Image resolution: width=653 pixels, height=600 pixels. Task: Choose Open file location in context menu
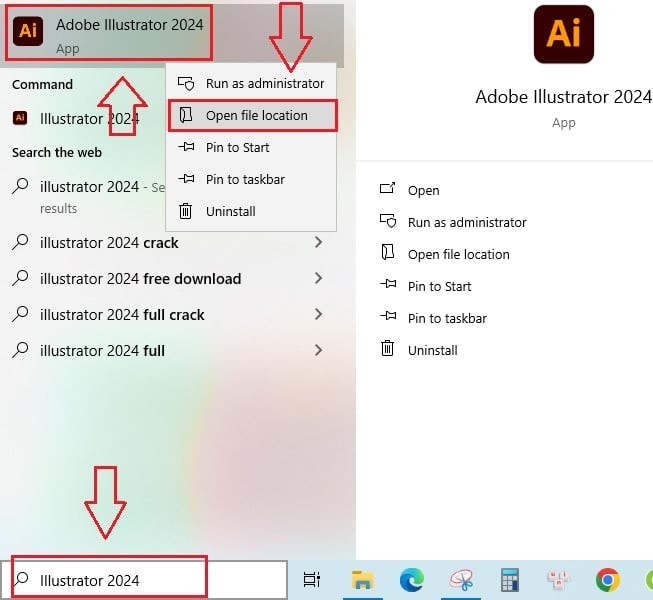252,116
